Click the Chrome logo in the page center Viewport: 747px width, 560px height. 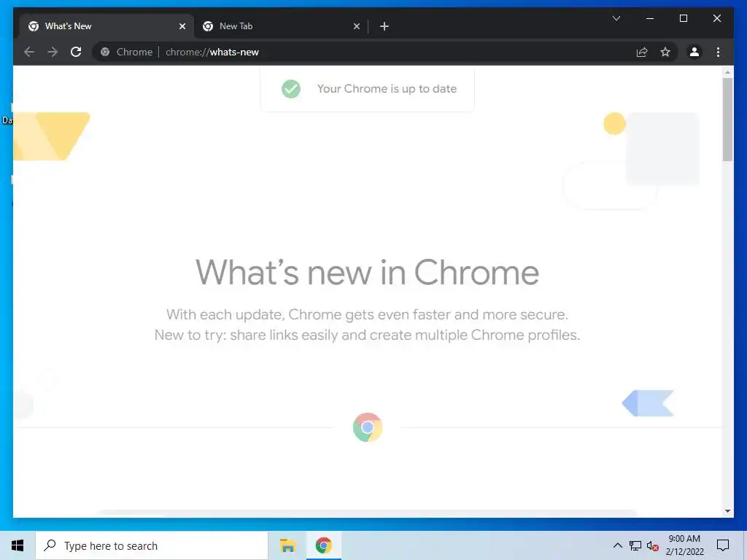[x=368, y=427]
